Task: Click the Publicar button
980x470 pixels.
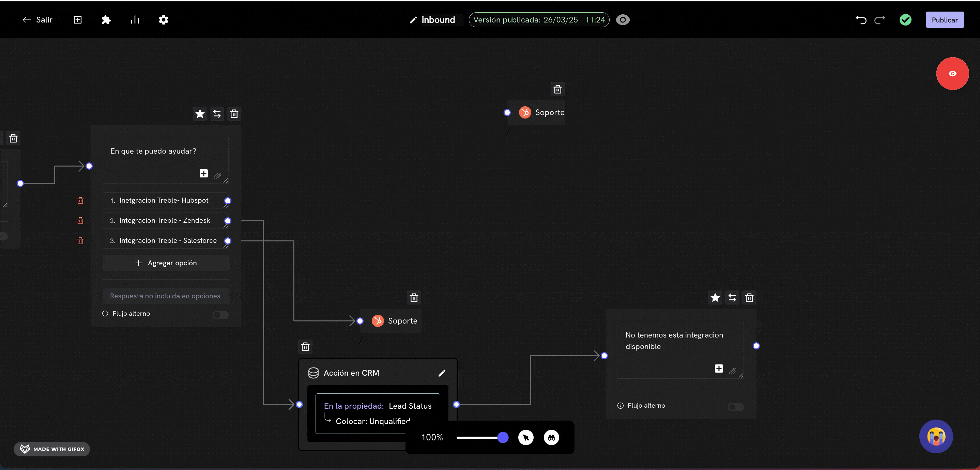Action: [x=945, y=20]
